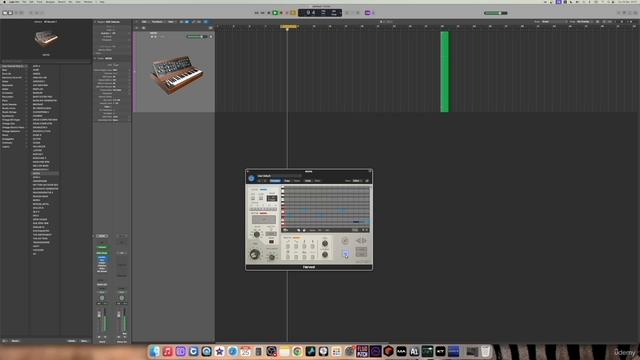The width and height of the screenshot is (640, 360).
Task: Open Chrome from the Dock
Action: (x=297, y=351)
